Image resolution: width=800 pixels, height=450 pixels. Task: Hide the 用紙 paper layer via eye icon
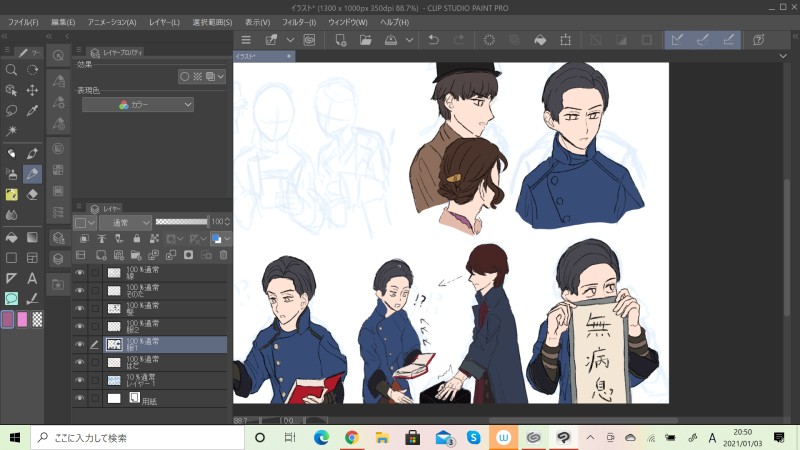(x=80, y=398)
